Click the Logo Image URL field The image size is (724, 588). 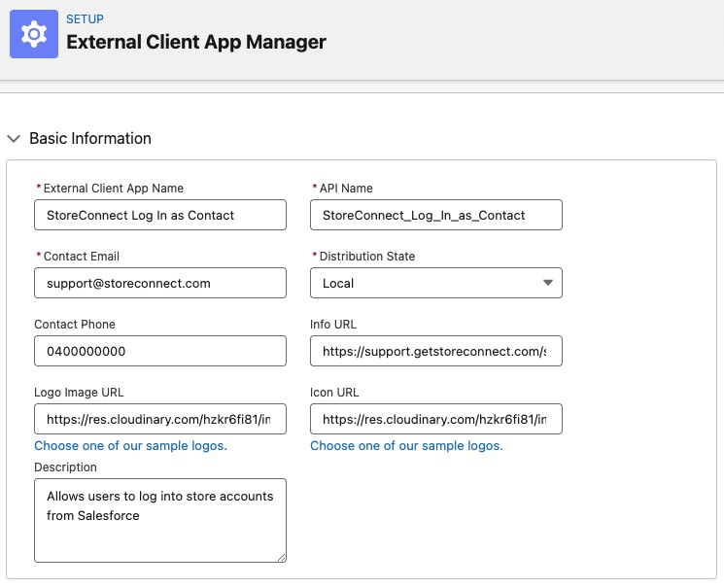[160, 419]
